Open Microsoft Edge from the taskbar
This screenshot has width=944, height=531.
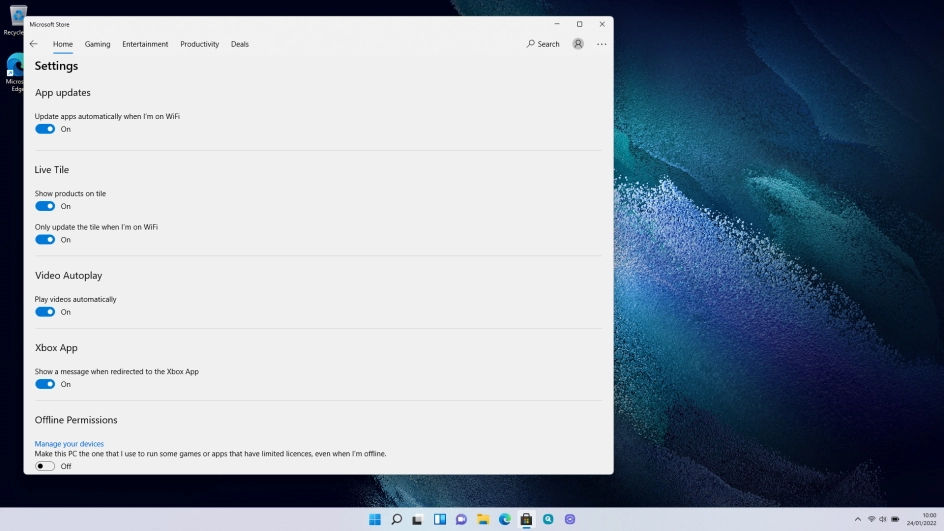point(505,519)
